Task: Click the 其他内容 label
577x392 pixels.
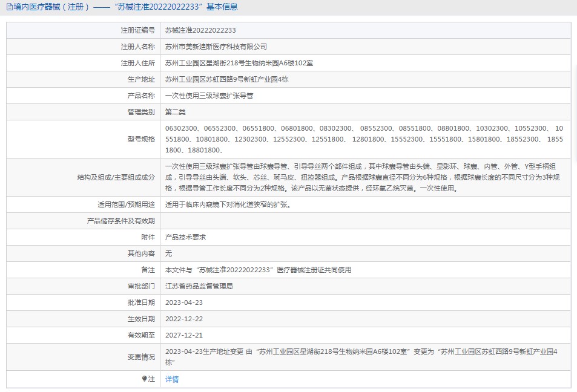Action: click(141, 253)
